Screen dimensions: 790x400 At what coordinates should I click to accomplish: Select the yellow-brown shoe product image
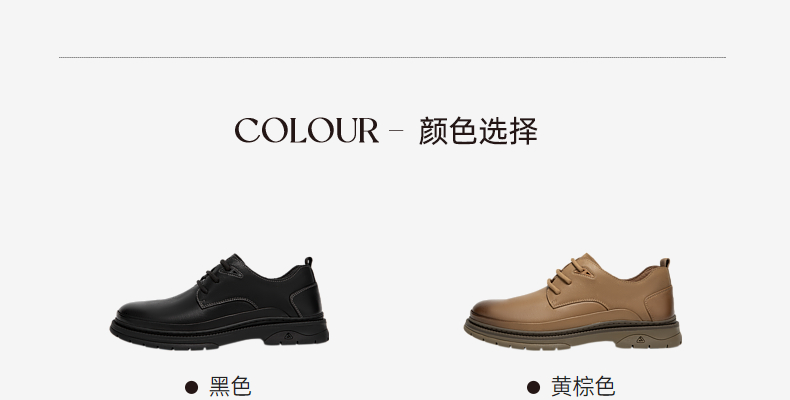click(573, 301)
